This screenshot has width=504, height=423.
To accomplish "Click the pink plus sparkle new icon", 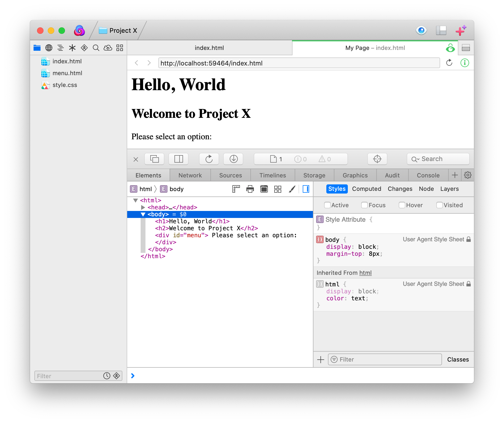I will (x=461, y=30).
